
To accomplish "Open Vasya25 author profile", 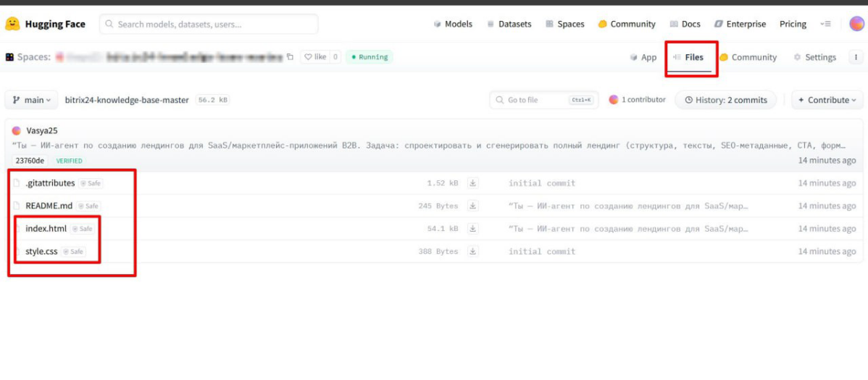I will coord(42,131).
